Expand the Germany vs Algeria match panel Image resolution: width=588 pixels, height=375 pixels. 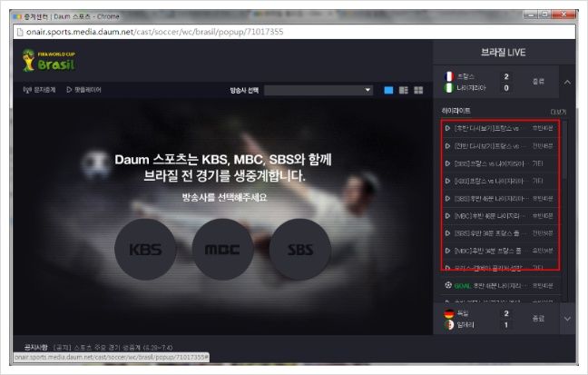tap(567, 319)
